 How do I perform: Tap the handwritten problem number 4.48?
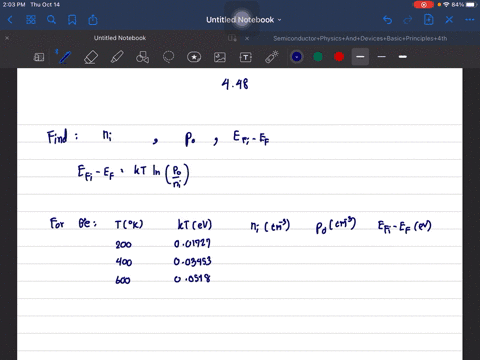pyautogui.click(x=235, y=84)
